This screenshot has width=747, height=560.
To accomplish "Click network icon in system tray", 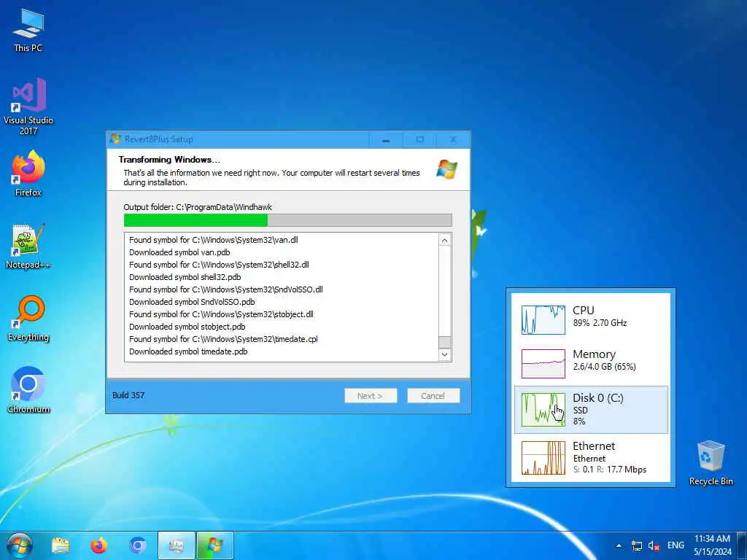I will pos(636,545).
